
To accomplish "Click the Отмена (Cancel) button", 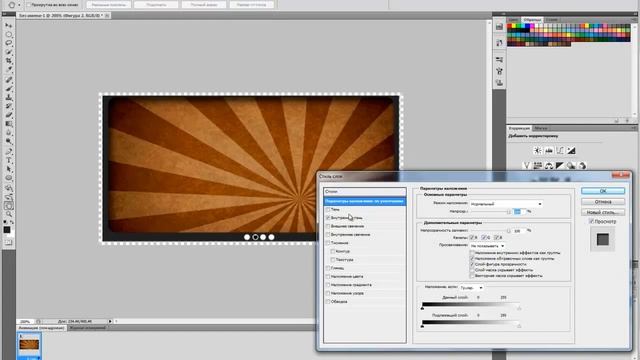I will [603, 202].
